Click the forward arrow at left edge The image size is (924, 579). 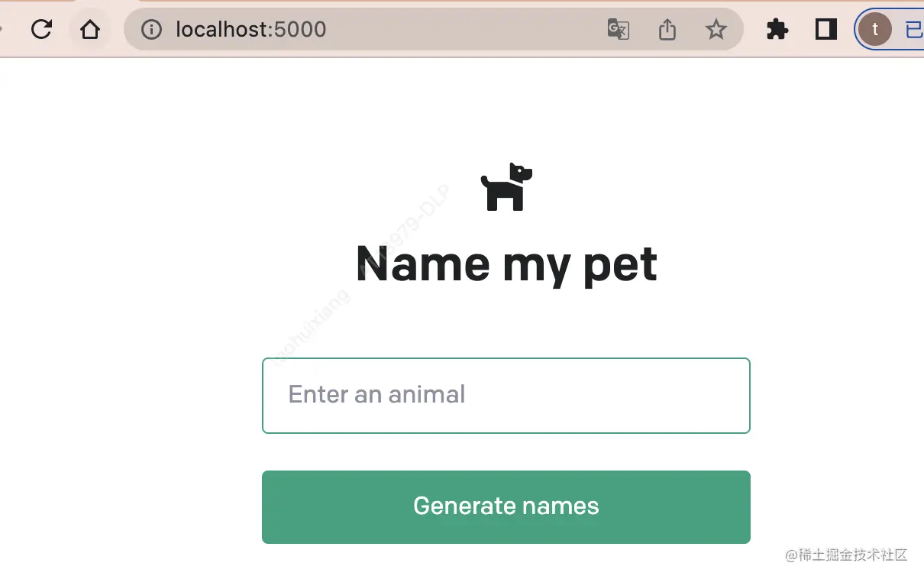coord(2,30)
